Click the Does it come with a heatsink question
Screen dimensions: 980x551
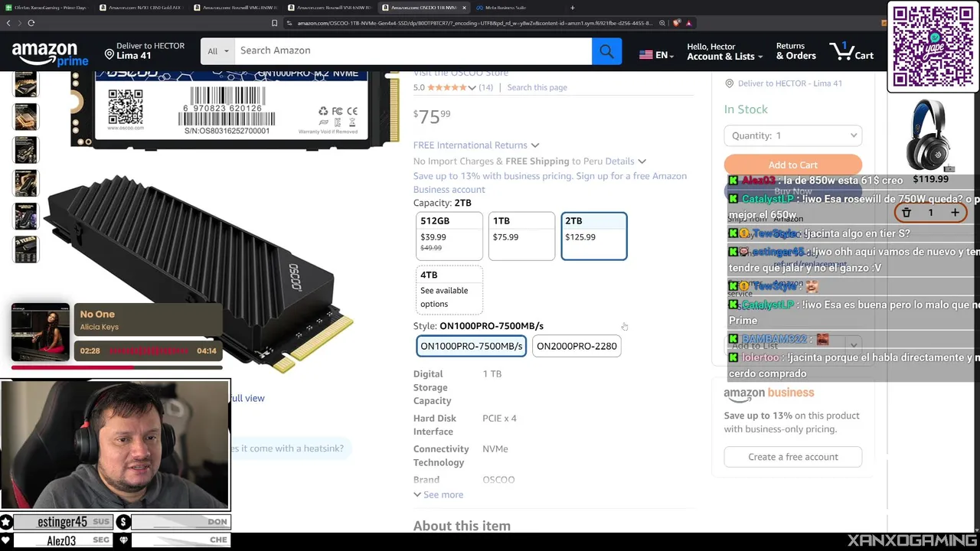289,448
